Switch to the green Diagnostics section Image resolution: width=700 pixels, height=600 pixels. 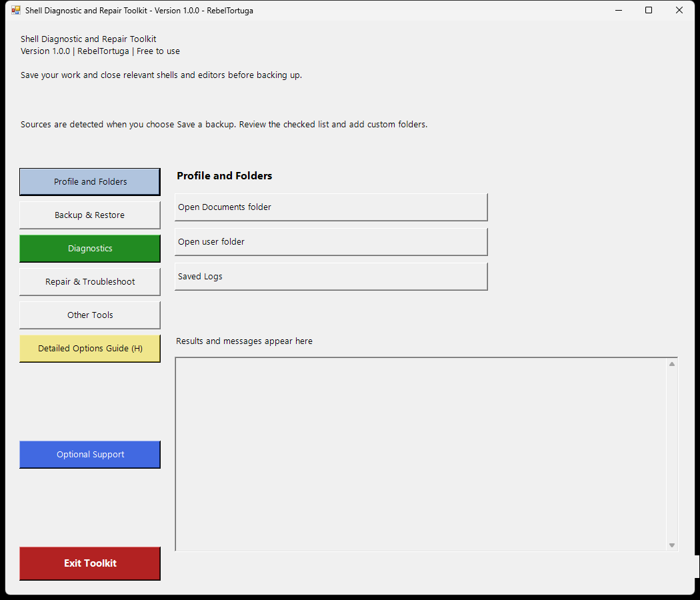point(90,248)
